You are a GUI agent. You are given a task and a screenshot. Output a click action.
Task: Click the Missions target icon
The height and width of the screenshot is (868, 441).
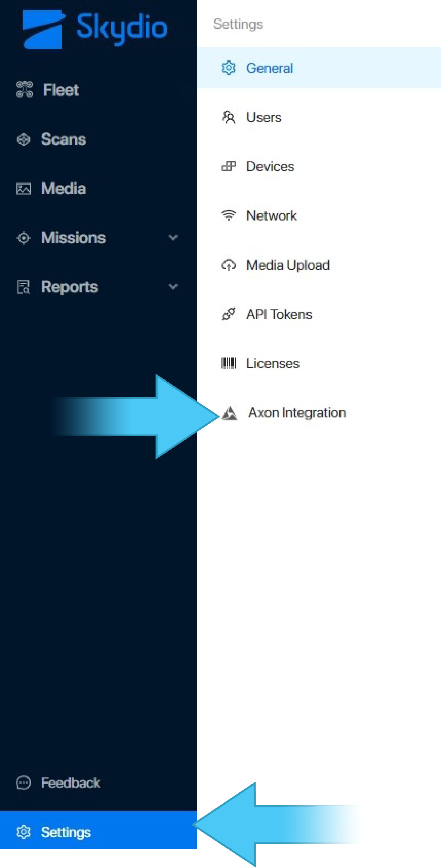[24, 238]
